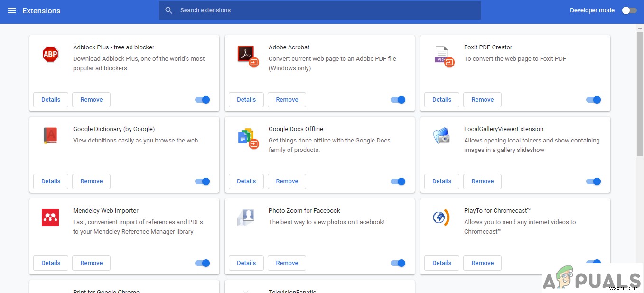Enable Developer mode toggle
The width and height of the screenshot is (644, 293).
[629, 10]
